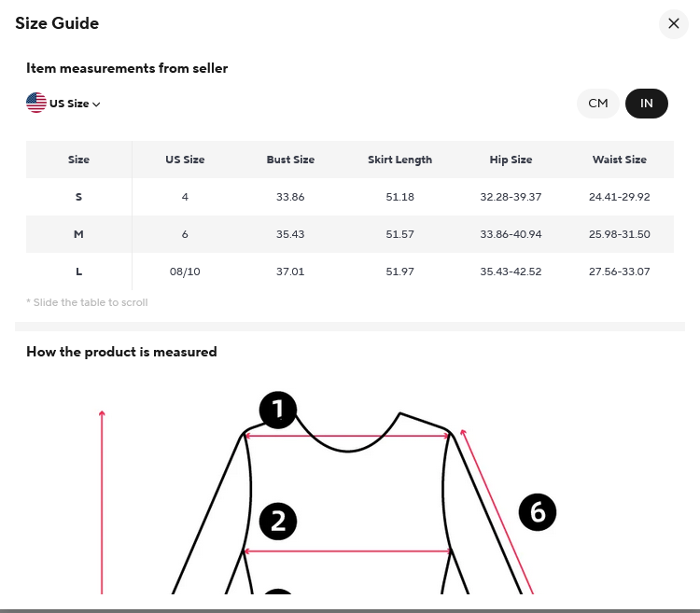Switch measurements to CM
This screenshot has height=613, width=700.
[x=598, y=104]
